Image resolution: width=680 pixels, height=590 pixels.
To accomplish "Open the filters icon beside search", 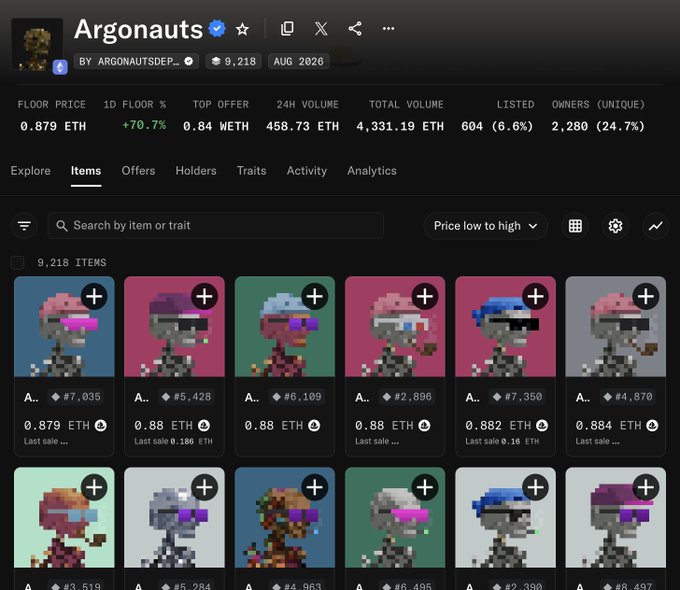I will [x=24, y=226].
